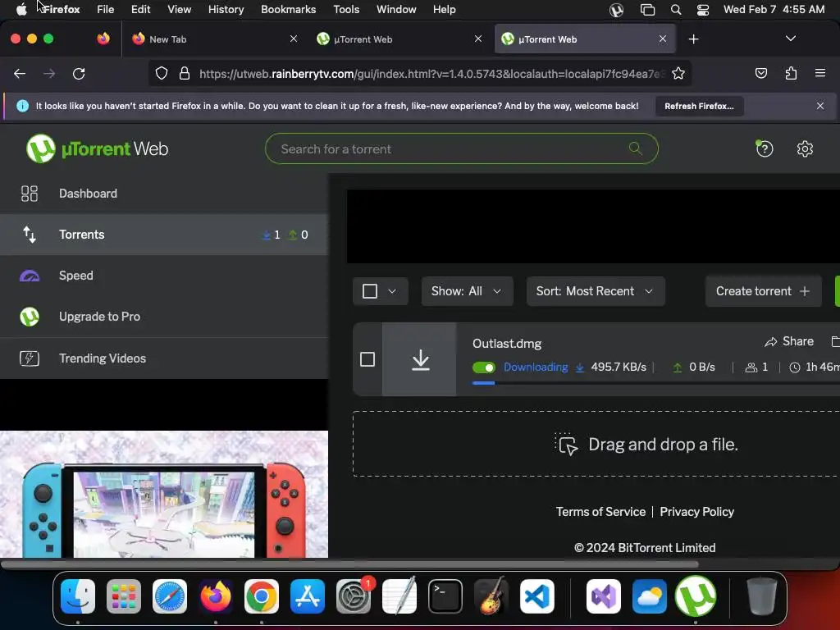This screenshot has height=630, width=840.
Task: Click the Create torrent button
Action: pos(763,291)
